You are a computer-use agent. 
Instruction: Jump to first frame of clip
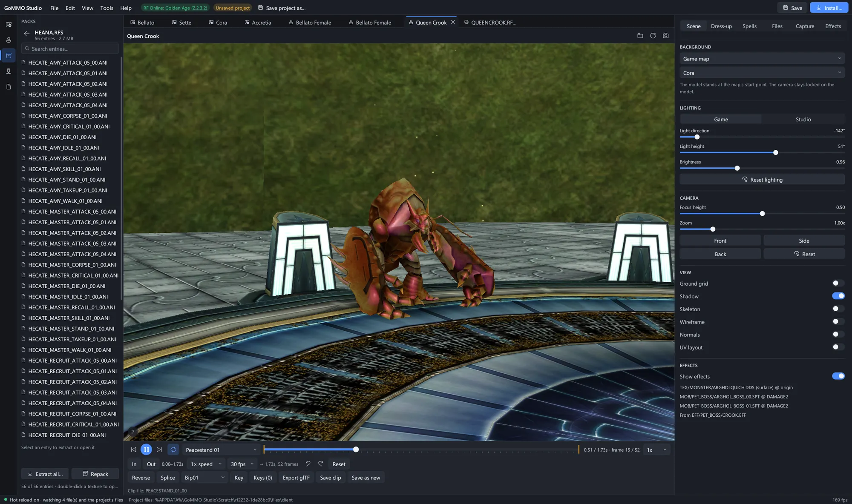coord(133,450)
